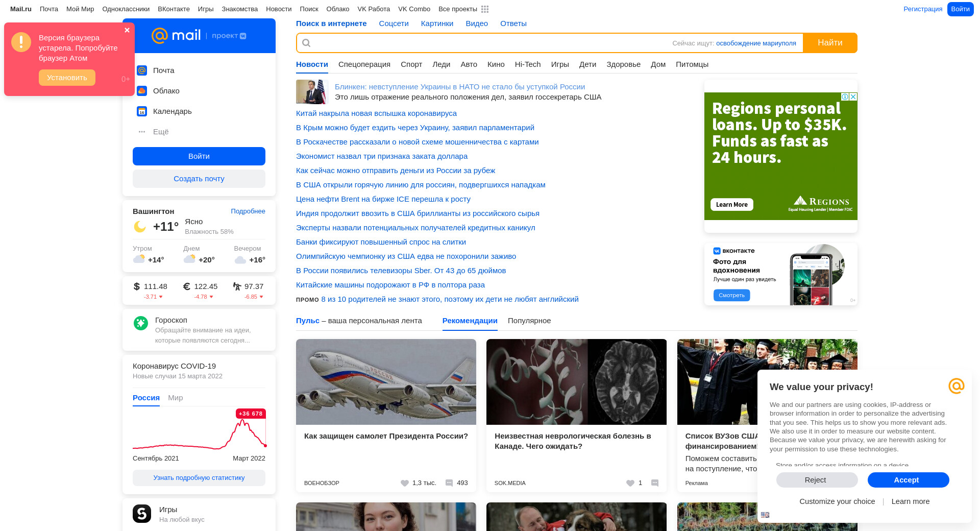980x531 pixels.
Task: Open Customize your choice privacy options
Action: (x=837, y=501)
